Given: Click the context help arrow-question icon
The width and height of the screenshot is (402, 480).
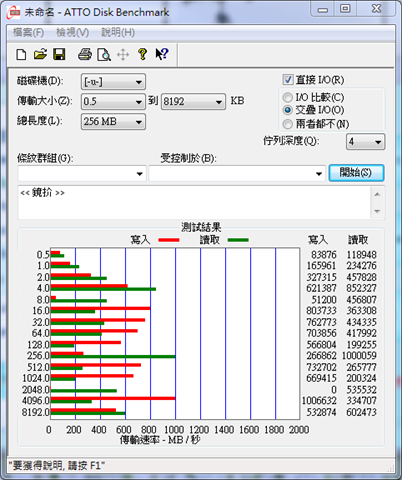Looking at the screenshot, I should click(x=162, y=54).
